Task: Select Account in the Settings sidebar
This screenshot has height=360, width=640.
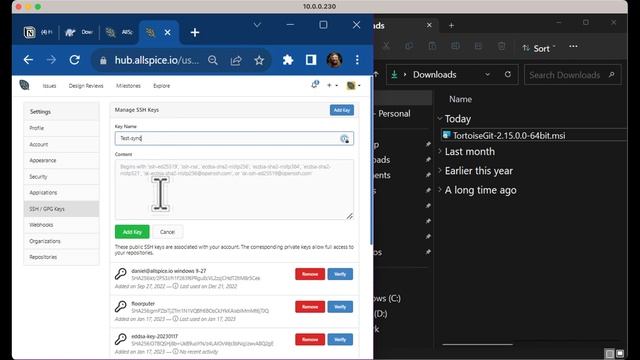Action: [x=61, y=144]
